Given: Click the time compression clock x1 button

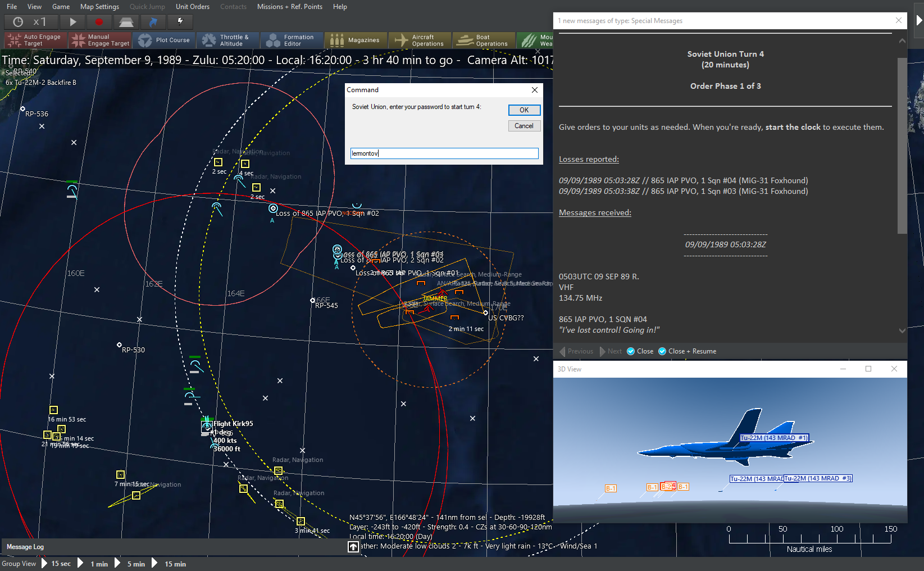Looking at the screenshot, I should pyautogui.click(x=31, y=22).
